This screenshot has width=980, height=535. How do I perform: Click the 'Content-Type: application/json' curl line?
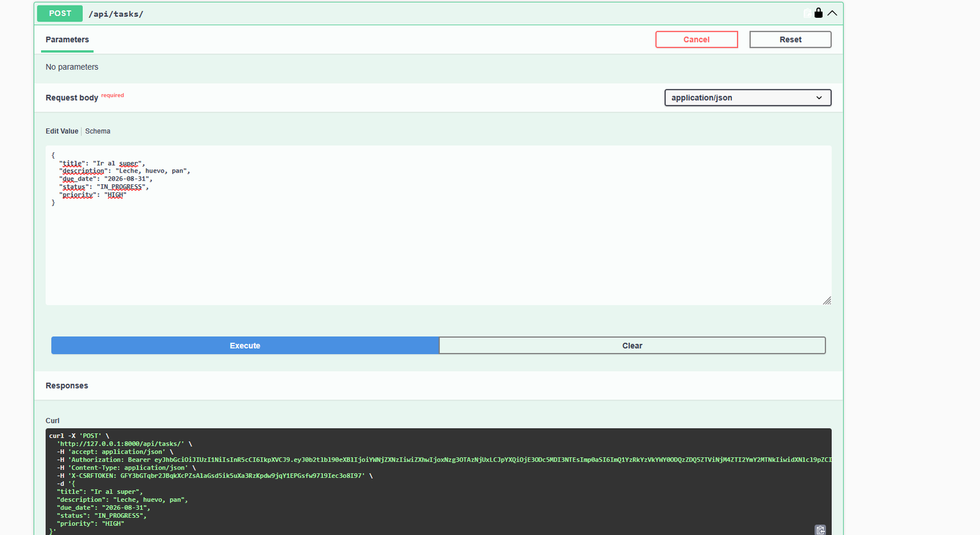[x=126, y=468]
